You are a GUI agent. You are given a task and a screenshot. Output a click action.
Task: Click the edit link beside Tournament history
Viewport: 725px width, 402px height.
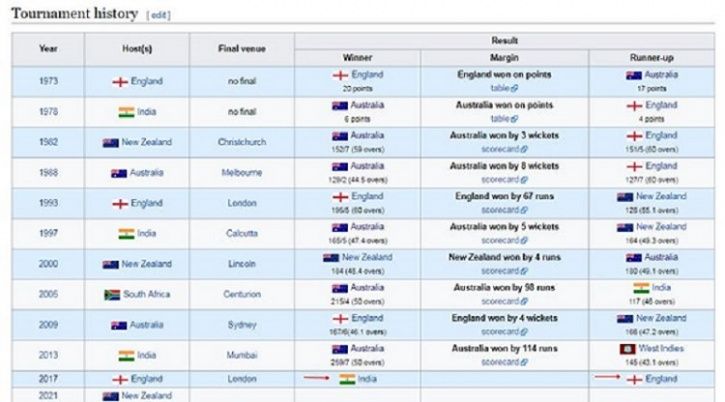158,15
